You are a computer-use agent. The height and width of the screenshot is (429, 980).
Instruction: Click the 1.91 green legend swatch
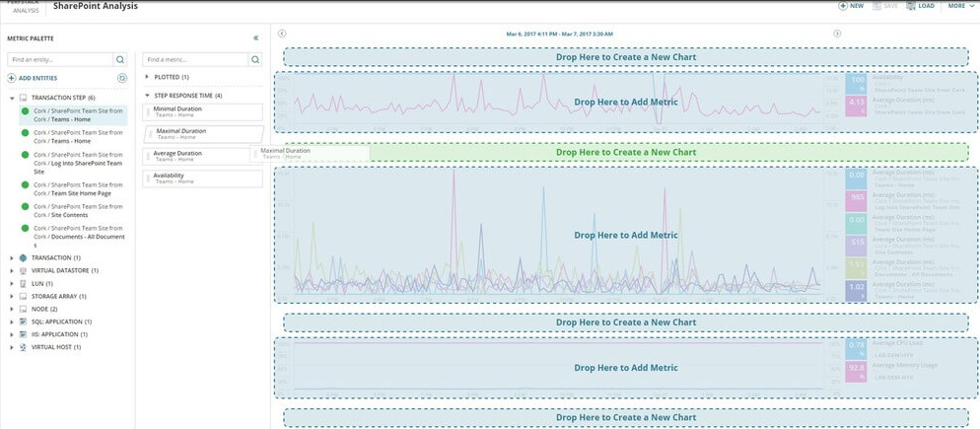click(x=856, y=268)
